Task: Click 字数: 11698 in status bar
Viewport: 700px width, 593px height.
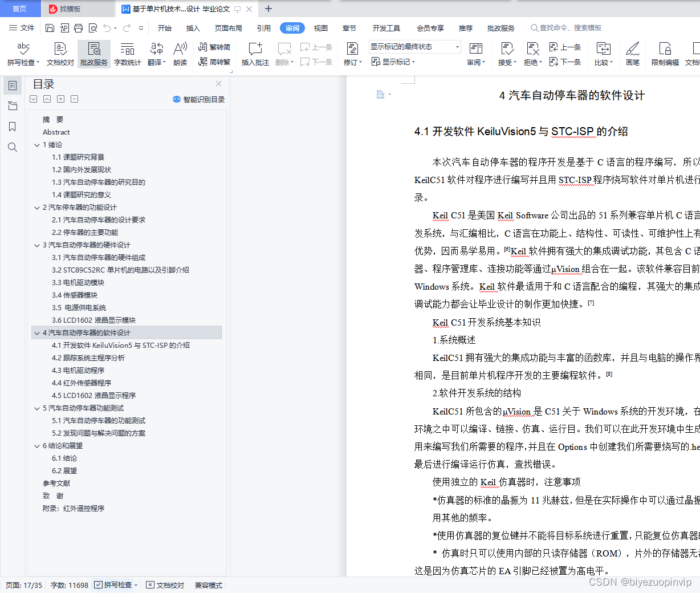Action: pyautogui.click(x=70, y=585)
